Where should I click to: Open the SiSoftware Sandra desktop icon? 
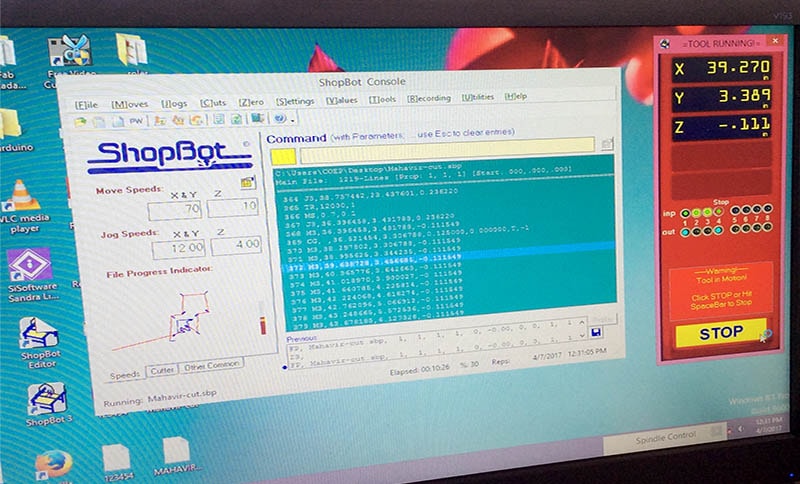tap(31, 274)
